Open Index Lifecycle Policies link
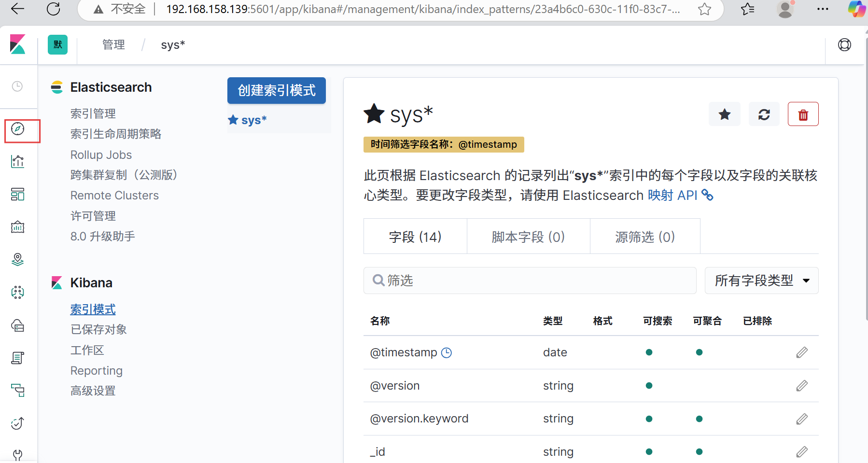Screen dimensions: 868x463 coord(116,134)
